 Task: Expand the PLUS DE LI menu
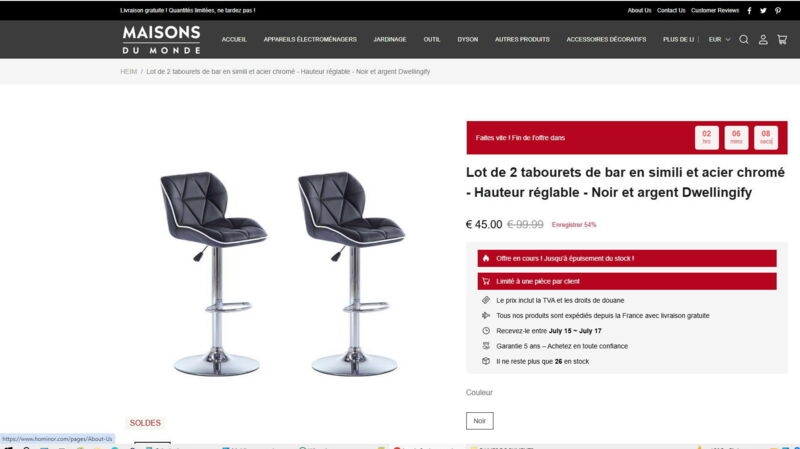tap(678, 39)
